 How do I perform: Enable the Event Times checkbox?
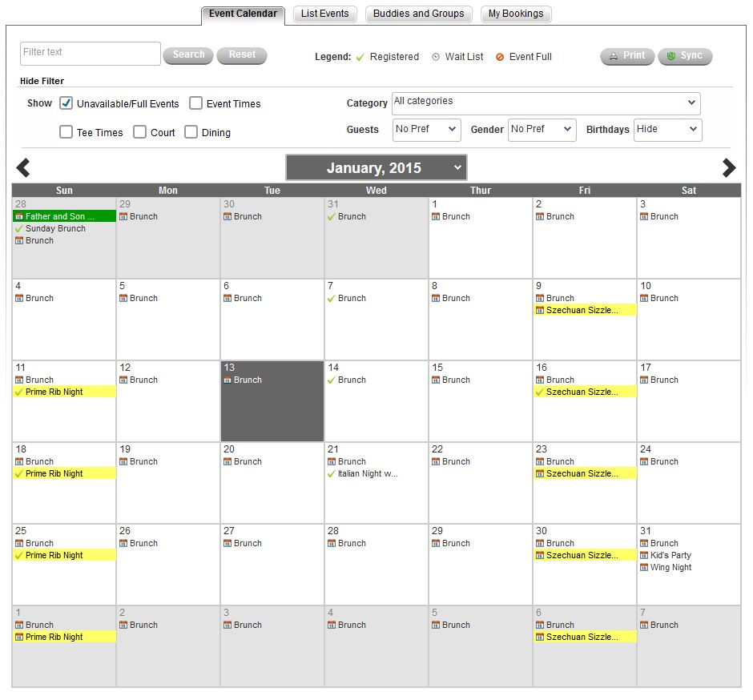tap(195, 103)
